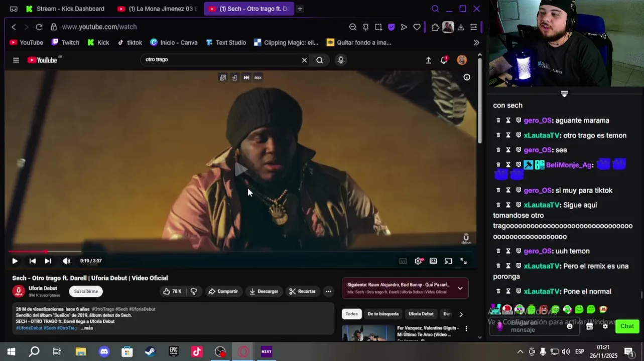Mute the video player volume

pos(66,261)
